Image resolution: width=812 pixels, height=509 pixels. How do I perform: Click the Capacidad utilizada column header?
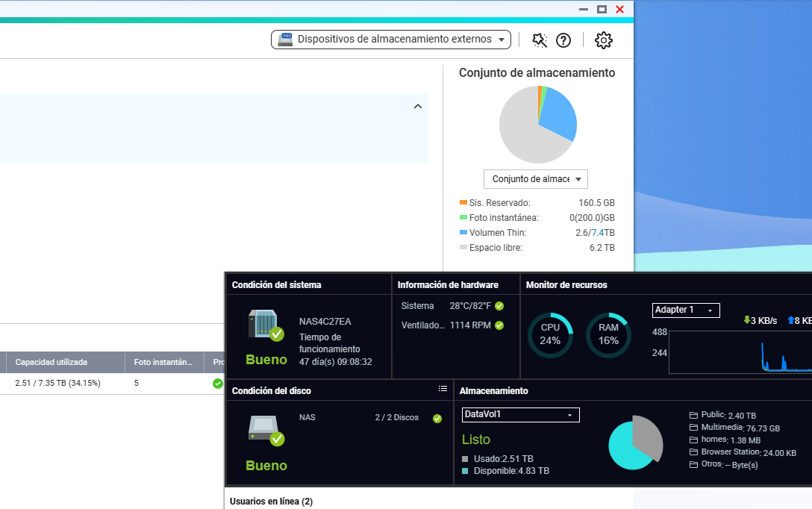51,362
